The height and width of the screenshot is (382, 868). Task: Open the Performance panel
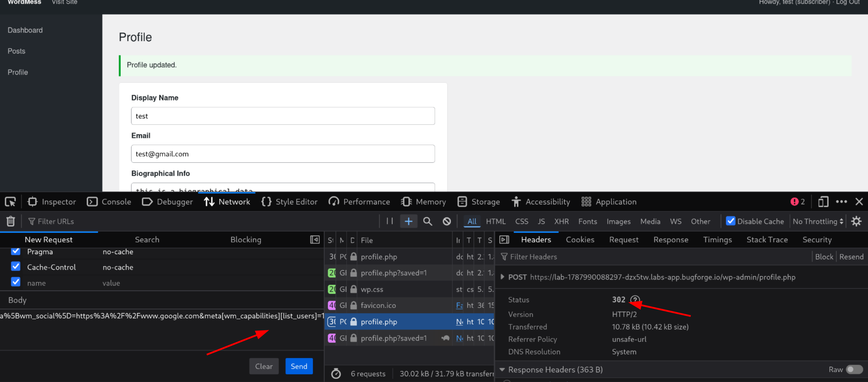(359, 202)
